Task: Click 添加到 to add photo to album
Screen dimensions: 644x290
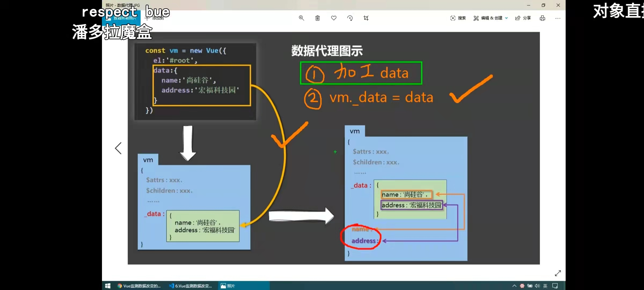Action: coord(155,18)
